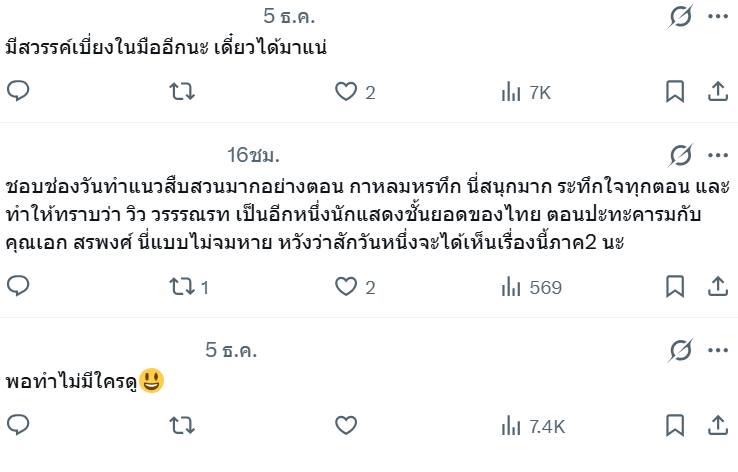This screenshot has width=738, height=472.
Task: View analytics showing 7K views
Action: [x=526, y=92]
